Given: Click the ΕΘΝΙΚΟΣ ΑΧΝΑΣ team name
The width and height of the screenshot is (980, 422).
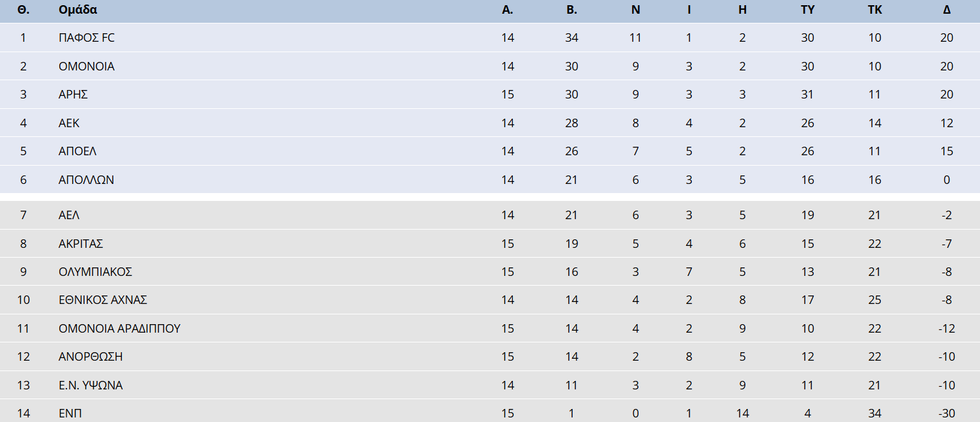Looking at the screenshot, I should pyautogui.click(x=103, y=300).
